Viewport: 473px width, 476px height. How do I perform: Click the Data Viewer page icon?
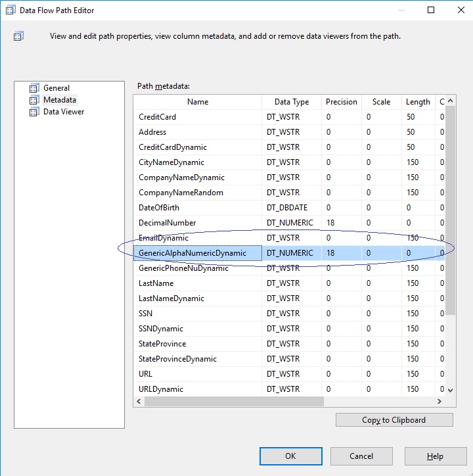[x=34, y=111]
